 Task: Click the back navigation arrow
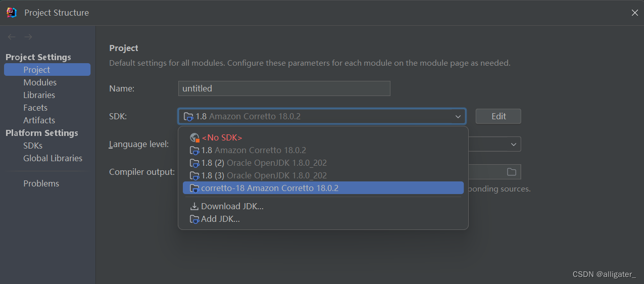point(12,37)
